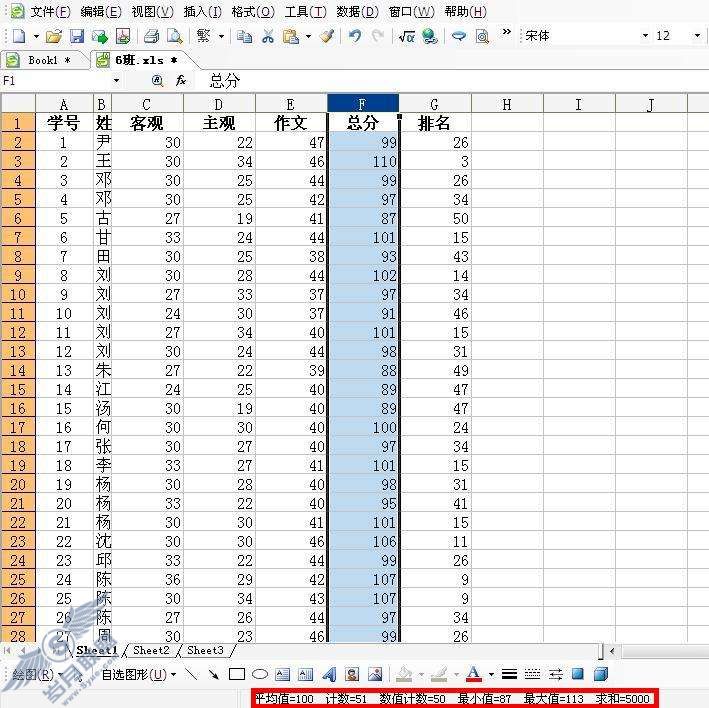Open the 插入(I) menu

pyautogui.click(x=203, y=12)
